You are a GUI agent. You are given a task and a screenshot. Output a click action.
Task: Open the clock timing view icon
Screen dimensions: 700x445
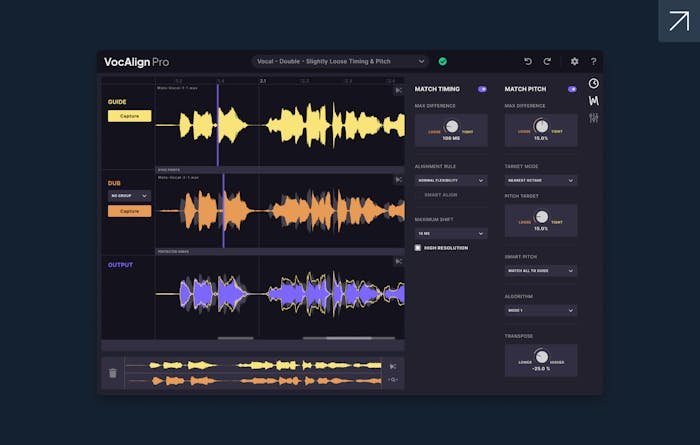(593, 83)
